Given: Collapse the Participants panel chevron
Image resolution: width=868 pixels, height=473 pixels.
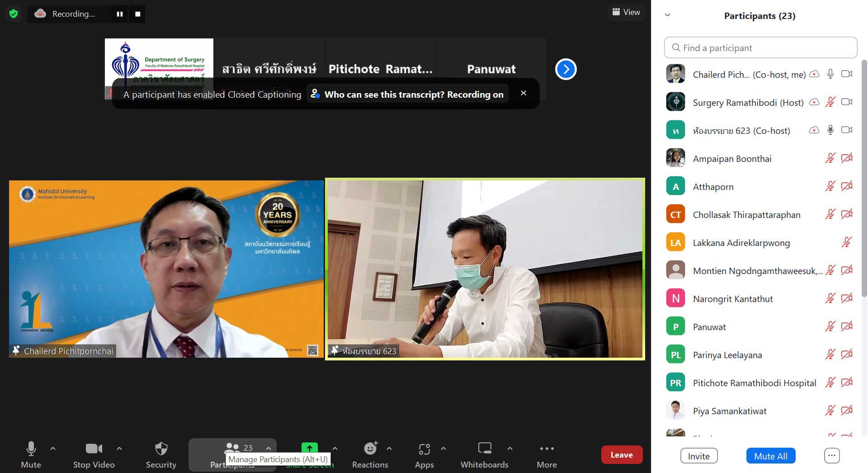Looking at the screenshot, I should [x=667, y=15].
